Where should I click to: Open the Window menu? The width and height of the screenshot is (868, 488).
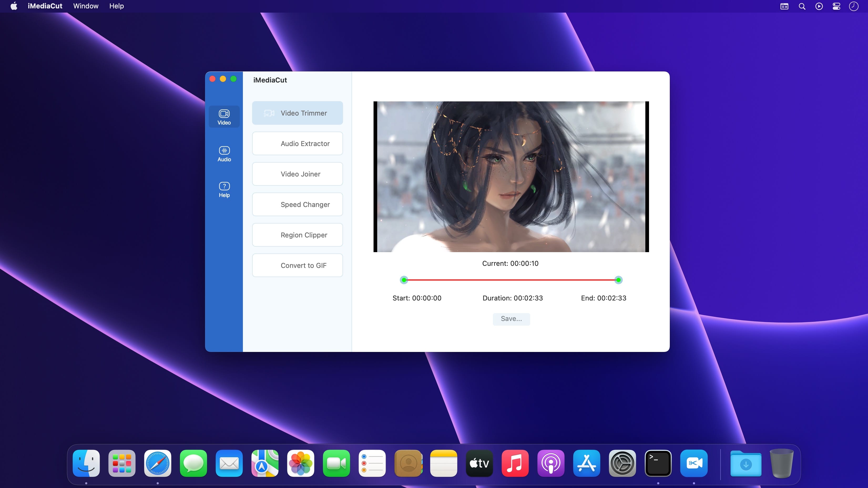(86, 6)
